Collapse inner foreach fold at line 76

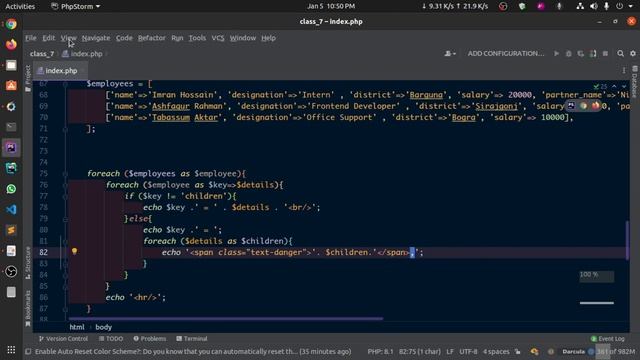[65, 185]
